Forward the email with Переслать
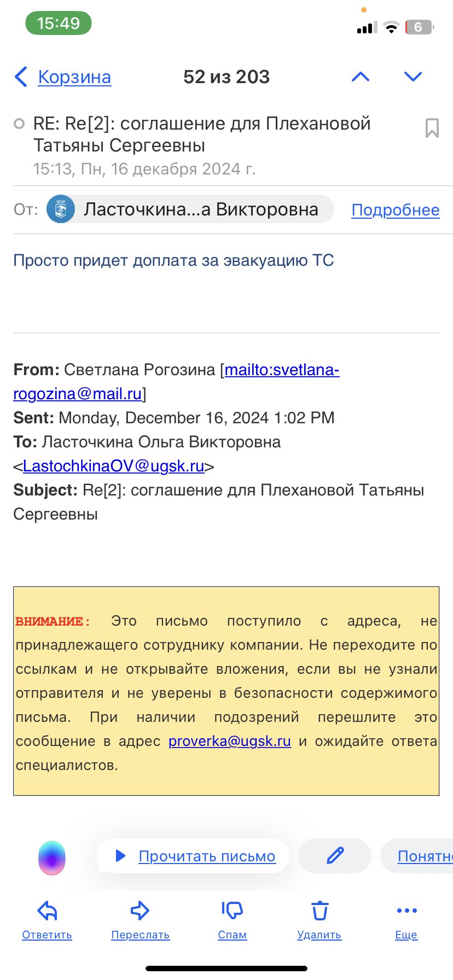453x980 pixels. (x=140, y=920)
